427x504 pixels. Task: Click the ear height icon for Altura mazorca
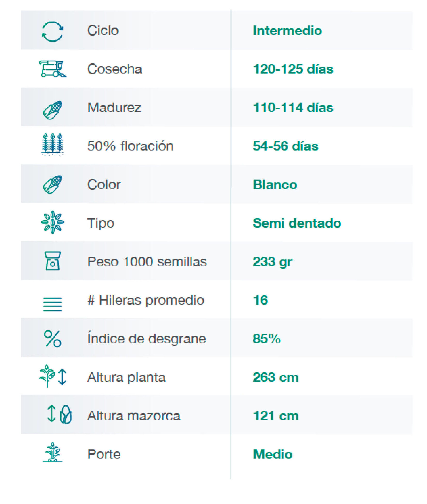[x=59, y=414]
